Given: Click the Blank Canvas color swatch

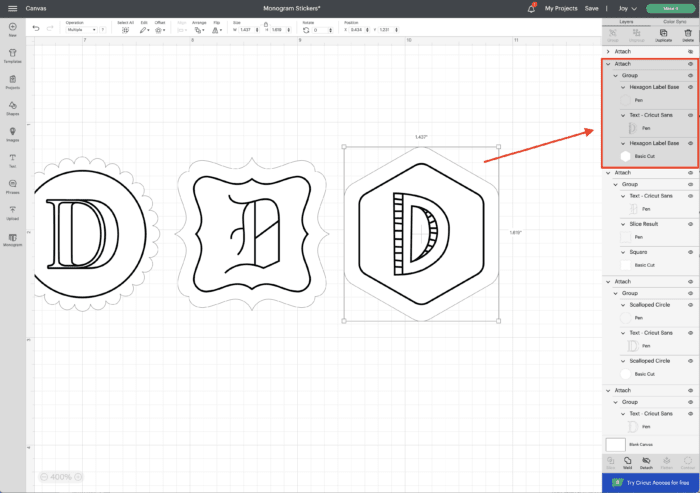Looking at the screenshot, I should click(x=617, y=443).
